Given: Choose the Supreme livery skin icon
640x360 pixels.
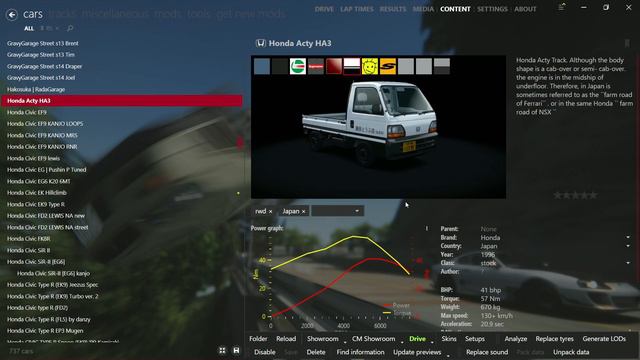Looking at the screenshot, I should (x=316, y=66).
